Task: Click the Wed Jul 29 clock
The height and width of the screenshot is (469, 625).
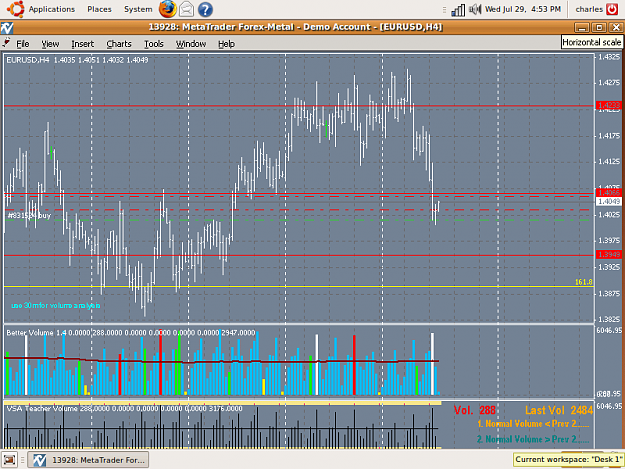Action: (523, 9)
